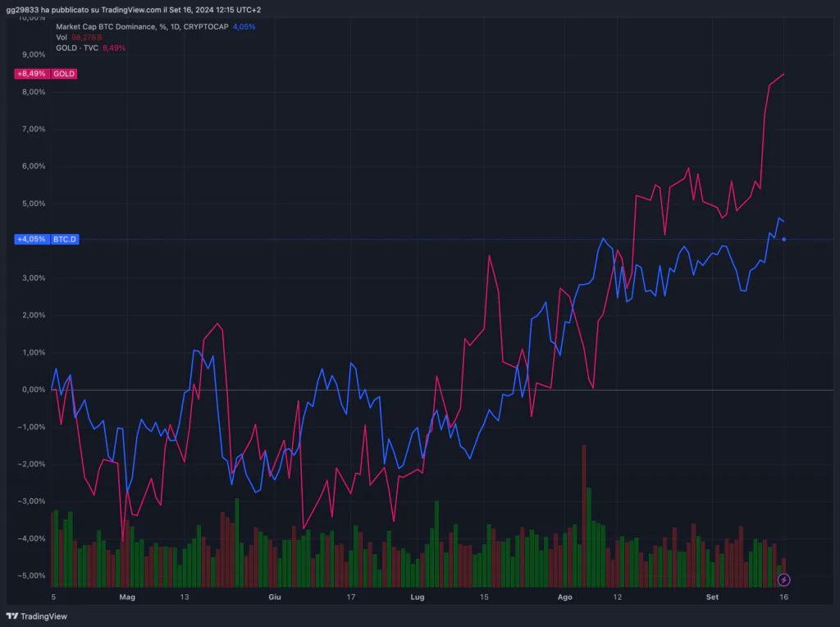
Task: Select the pink GOLD price label
Action: [x=64, y=74]
